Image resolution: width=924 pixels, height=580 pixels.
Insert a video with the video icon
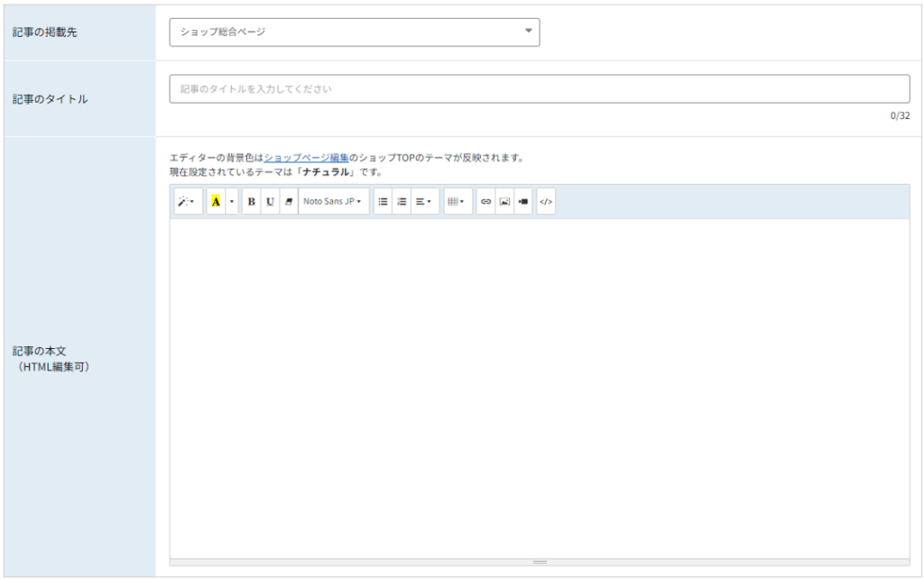click(523, 201)
